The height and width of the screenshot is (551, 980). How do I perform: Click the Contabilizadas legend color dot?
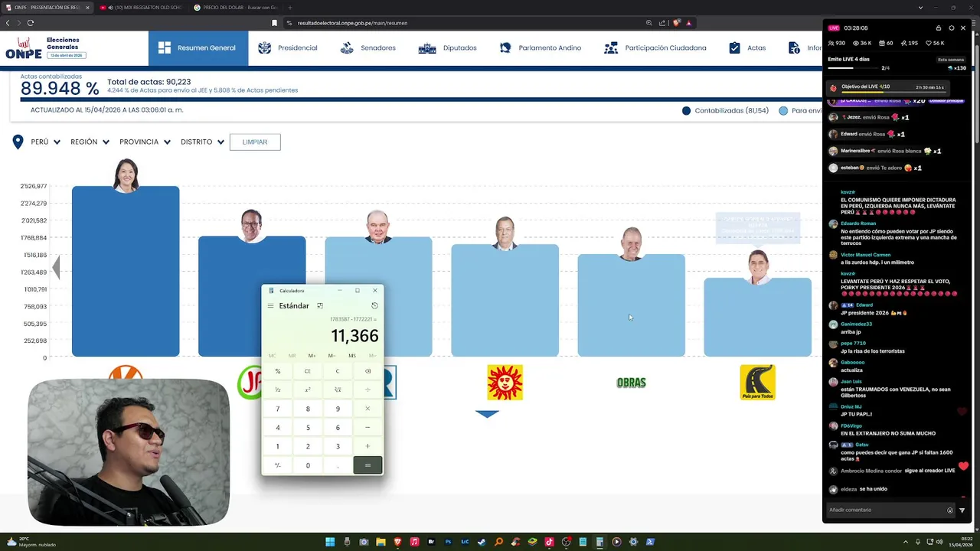686,111
